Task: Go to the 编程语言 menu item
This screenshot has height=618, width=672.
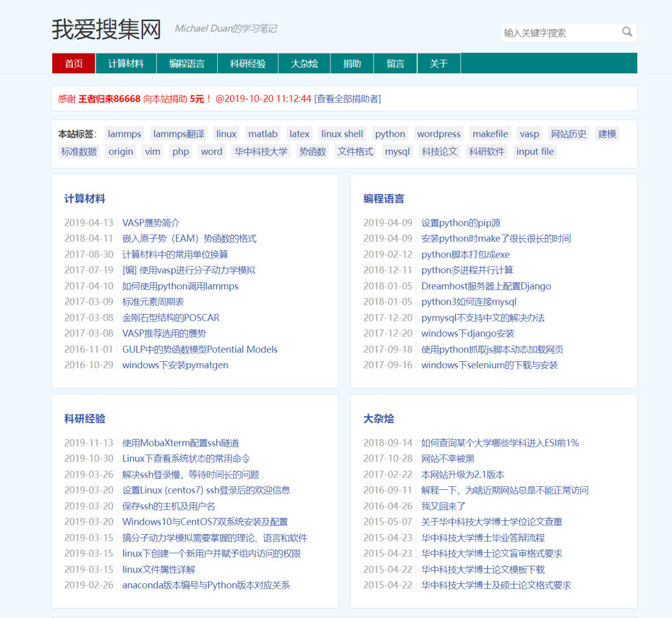Action: [x=187, y=63]
